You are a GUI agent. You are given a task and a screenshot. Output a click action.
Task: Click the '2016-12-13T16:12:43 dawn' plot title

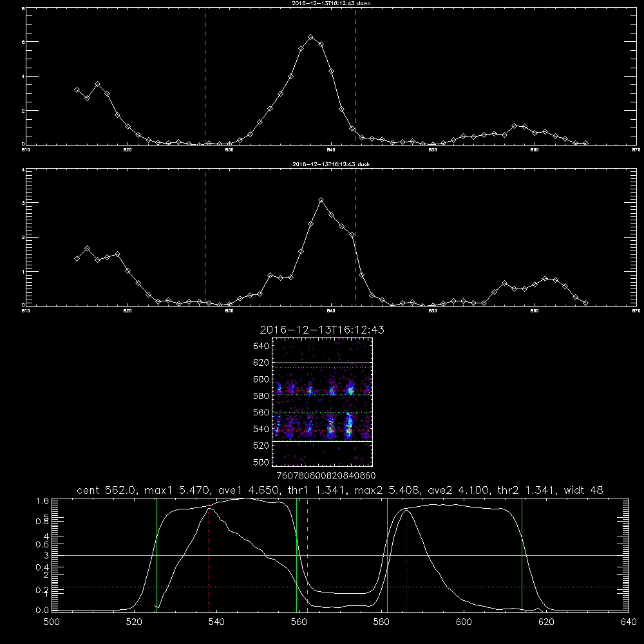point(331,3)
